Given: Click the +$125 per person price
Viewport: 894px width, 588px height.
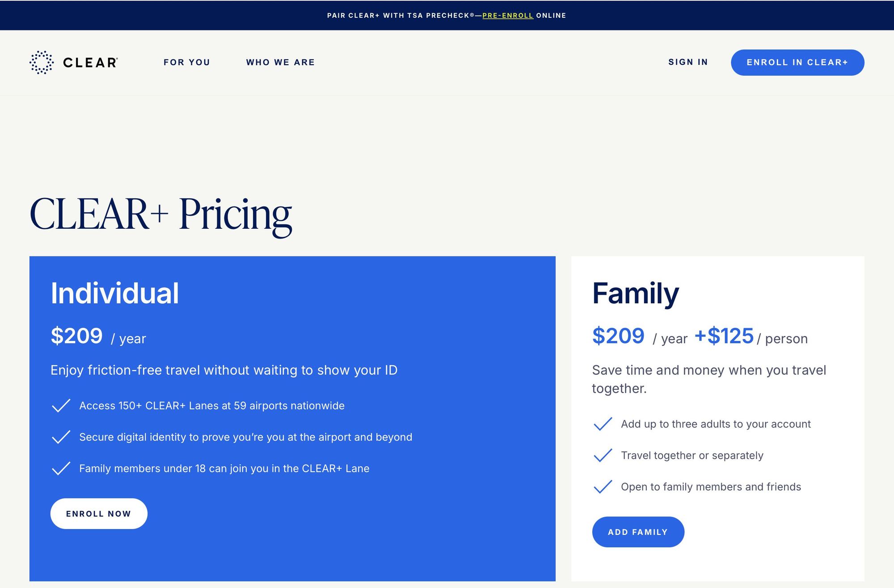Looking at the screenshot, I should 751,336.
